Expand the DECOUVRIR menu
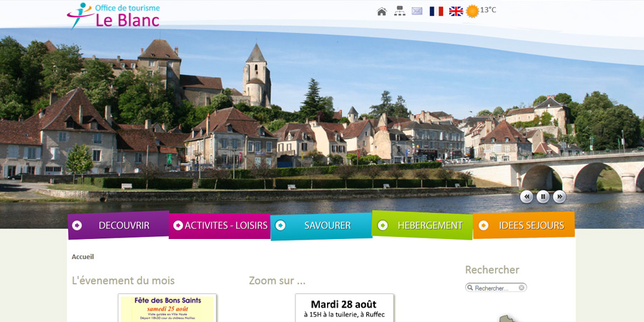Viewport: 644px width, 322px height. [118, 225]
